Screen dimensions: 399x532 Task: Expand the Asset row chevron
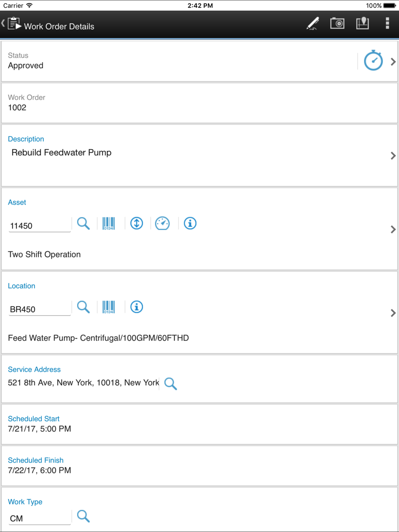coord(393,229)
